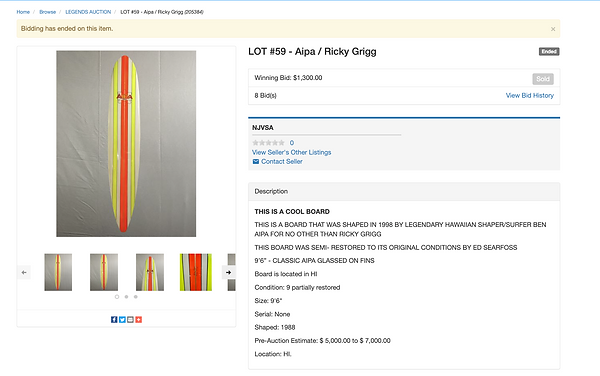This screenshot has height=376, width=600.
Task: Share the listing on Facebook
Action: (x=114, y=319)
